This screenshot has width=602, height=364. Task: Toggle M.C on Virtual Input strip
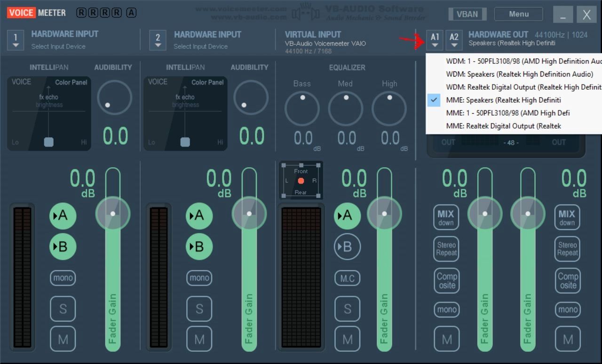pos(348,279)
